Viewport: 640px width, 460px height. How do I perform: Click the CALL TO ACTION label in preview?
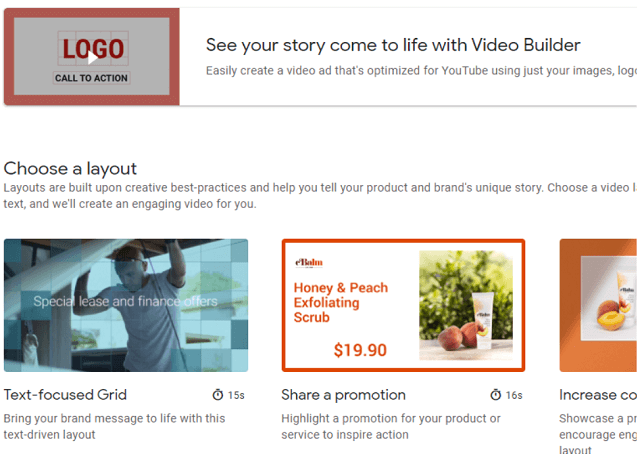[x=91, y=78]
